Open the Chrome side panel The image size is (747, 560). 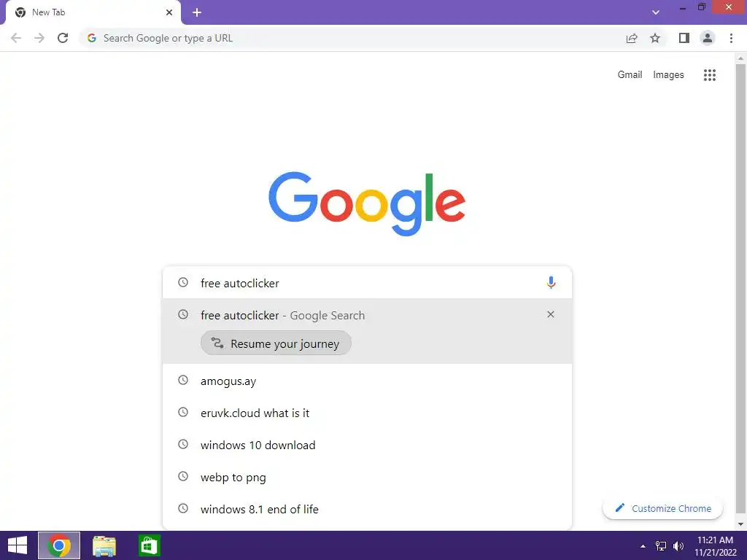(684, 38)
